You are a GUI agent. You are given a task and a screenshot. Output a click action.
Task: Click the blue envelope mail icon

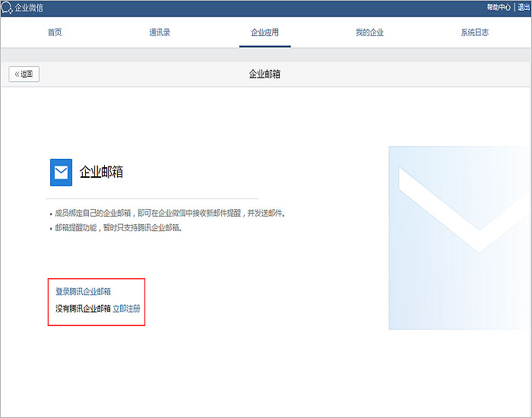[61, 173]
